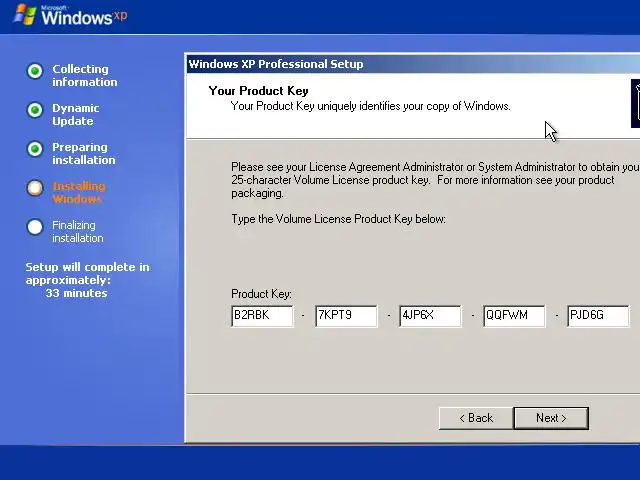The height and width of the screenshot is (480, 640).
Task: Click 'Setup will complete in approximately:' text
Action: point(87,273)
